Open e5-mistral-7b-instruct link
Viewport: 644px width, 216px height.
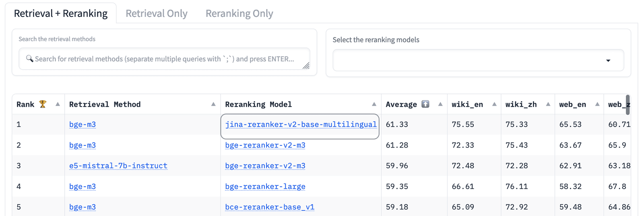click(118, 166)
